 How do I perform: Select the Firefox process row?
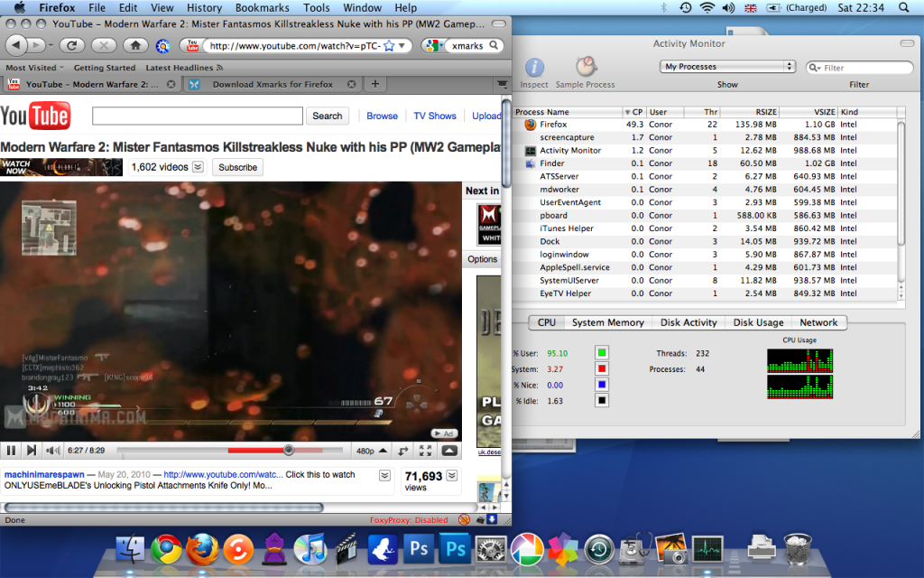[x=705, y=125]
